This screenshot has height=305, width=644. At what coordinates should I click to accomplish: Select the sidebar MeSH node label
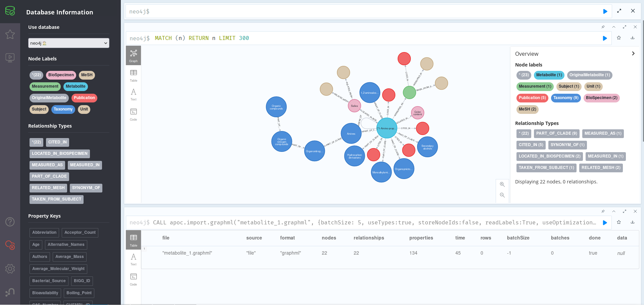coord(87,75)
